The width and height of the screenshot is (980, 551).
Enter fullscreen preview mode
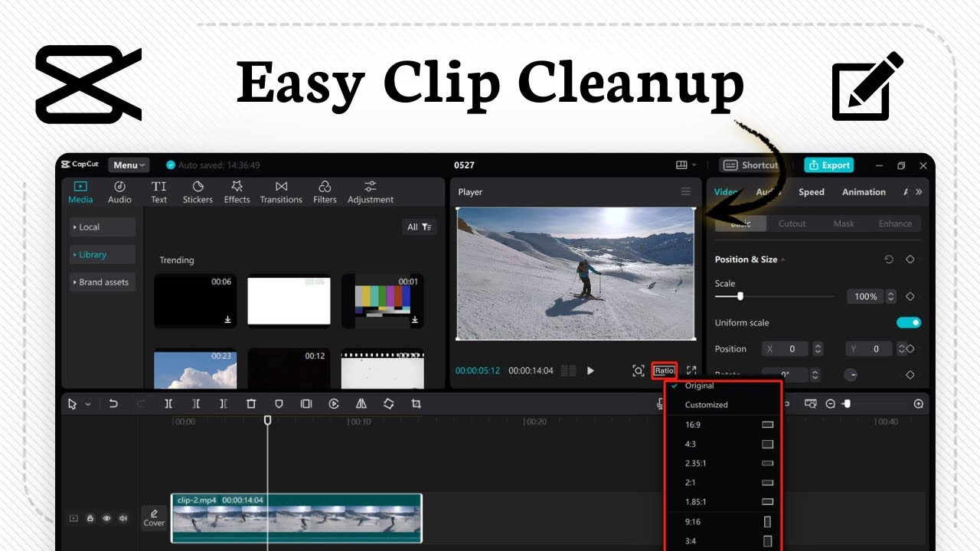point(691,370)
